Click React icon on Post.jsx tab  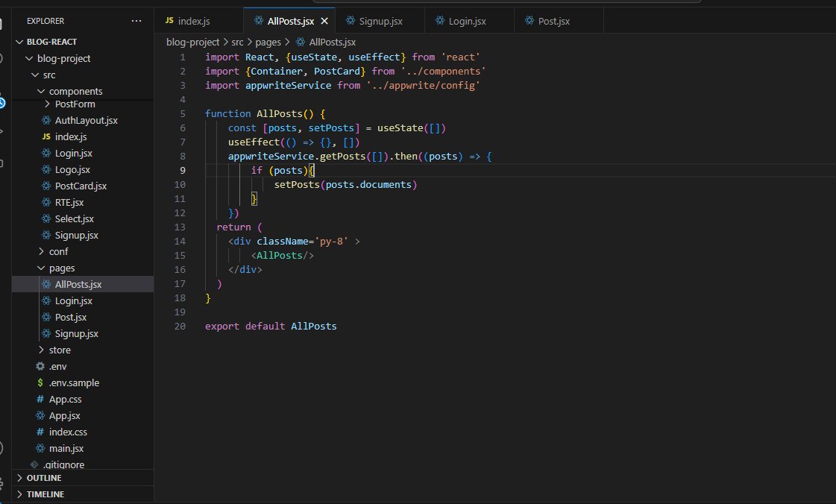tap(529, 21)
